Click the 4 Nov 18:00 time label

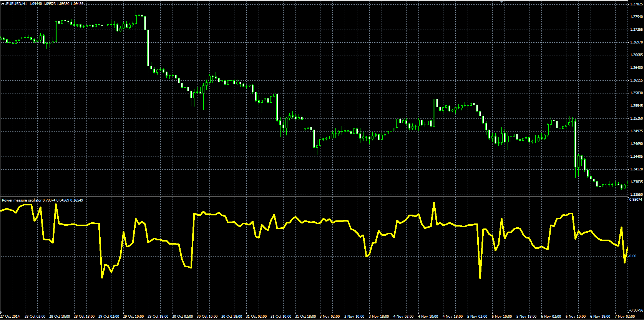[453, 317]
